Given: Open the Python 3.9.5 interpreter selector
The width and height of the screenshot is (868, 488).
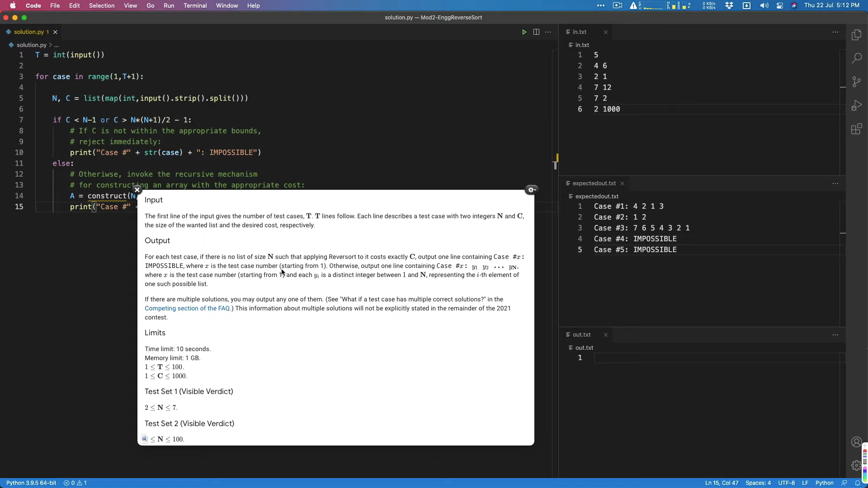Looking at the screenshot, I should tap(31, 483).
